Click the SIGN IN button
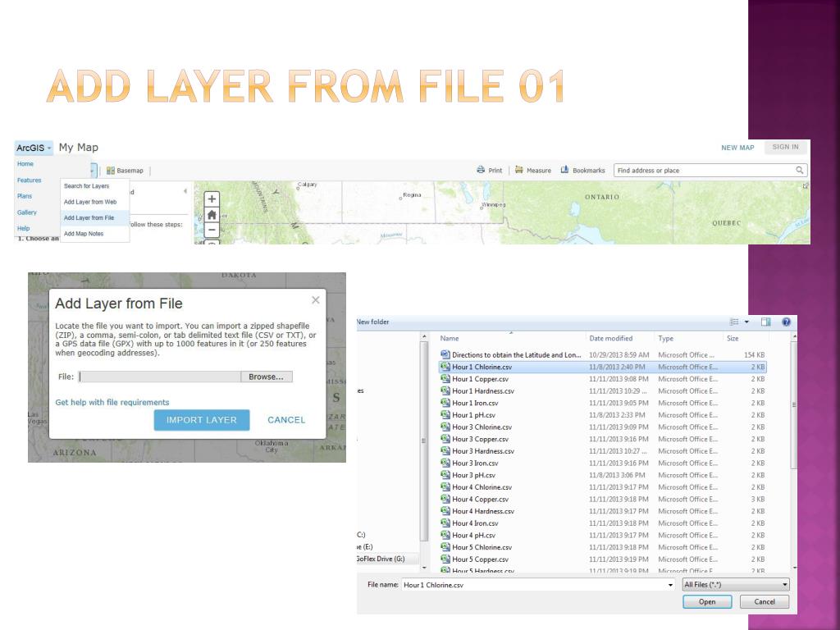 785,147
